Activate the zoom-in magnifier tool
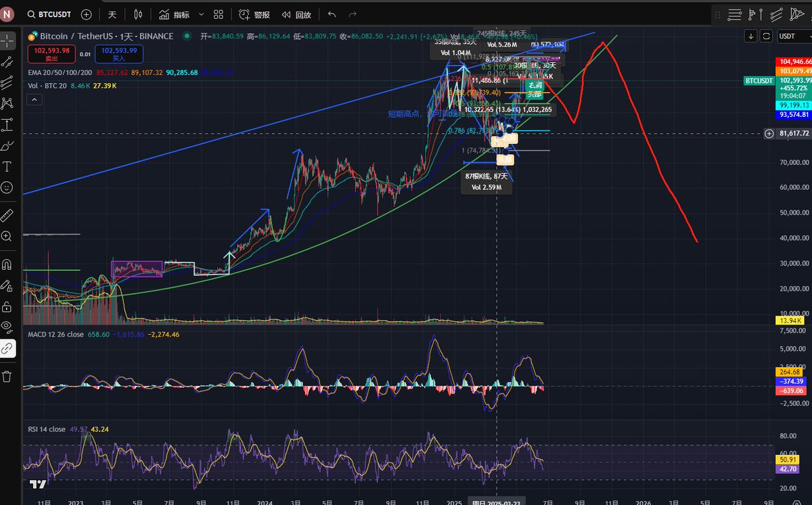812x505 pixels. click(7, 236)
